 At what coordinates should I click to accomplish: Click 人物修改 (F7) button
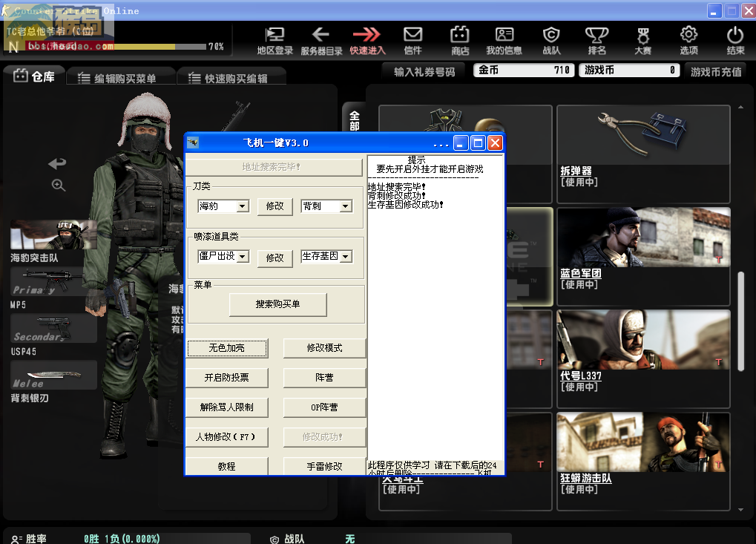pos(226,437)
